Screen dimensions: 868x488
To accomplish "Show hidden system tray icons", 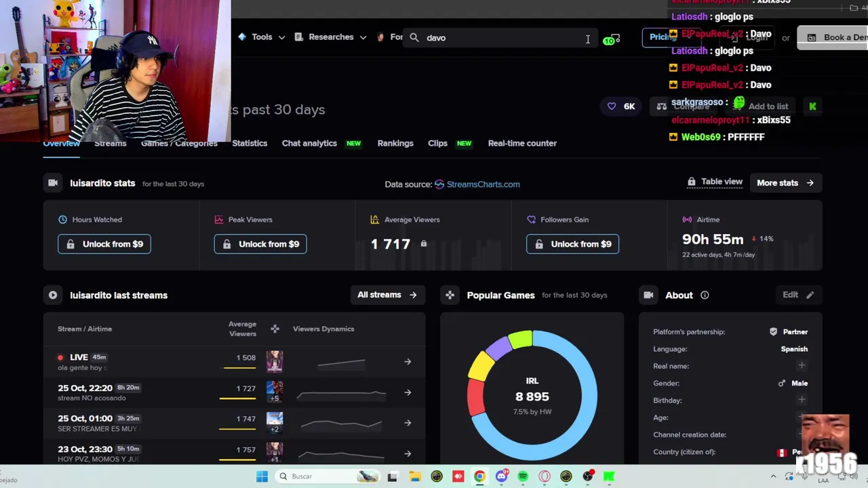I will pyautogui.click(x=773, y=476).
